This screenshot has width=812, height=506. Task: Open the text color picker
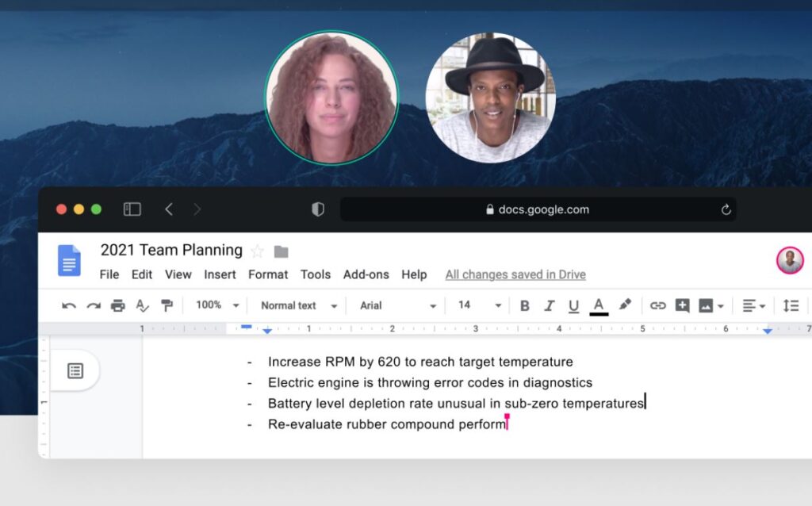click(599, 305)
